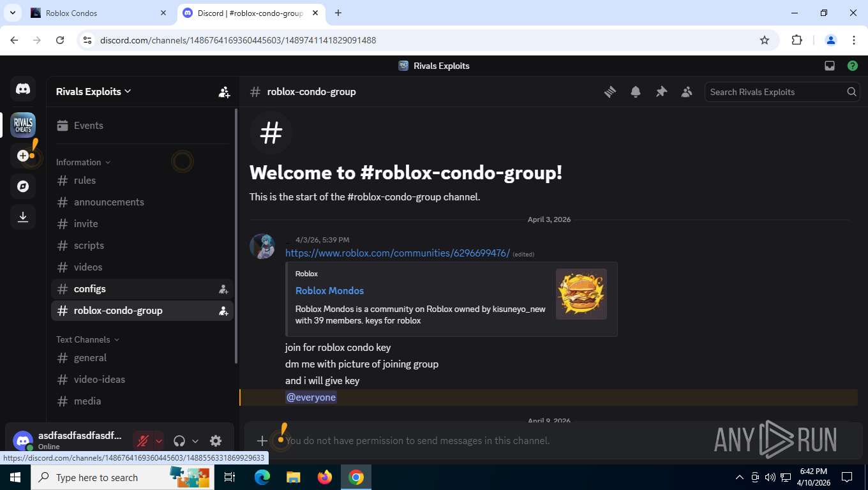Toggle microphone mute button
This screenshot has width=868, height=490.
click(x=143, y=441)
